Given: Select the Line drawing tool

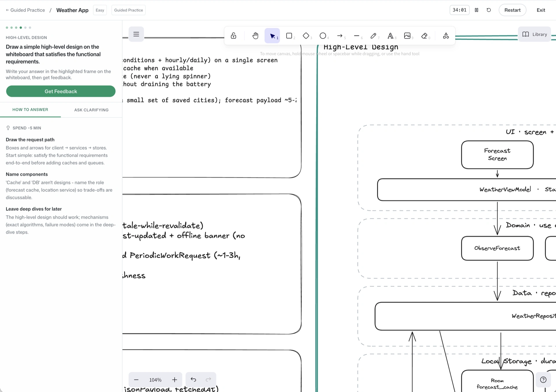Looking at the screenshot, I should pyautogui.click(x=356, y=36).
